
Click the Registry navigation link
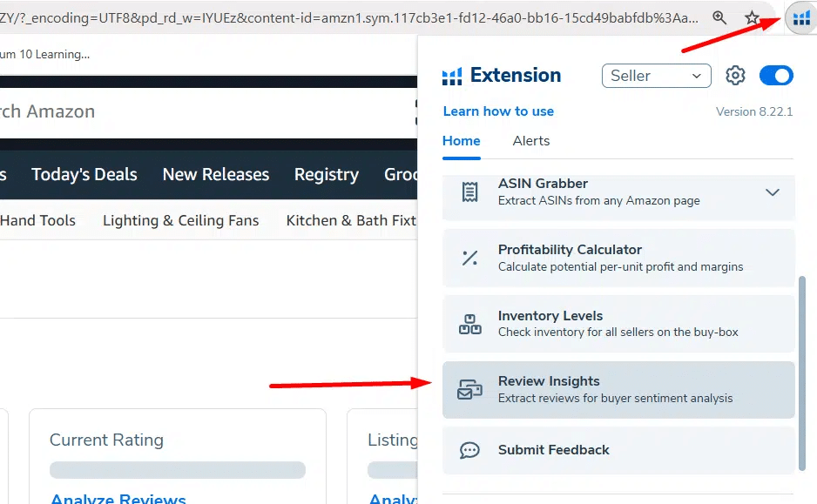pos(326,175)
